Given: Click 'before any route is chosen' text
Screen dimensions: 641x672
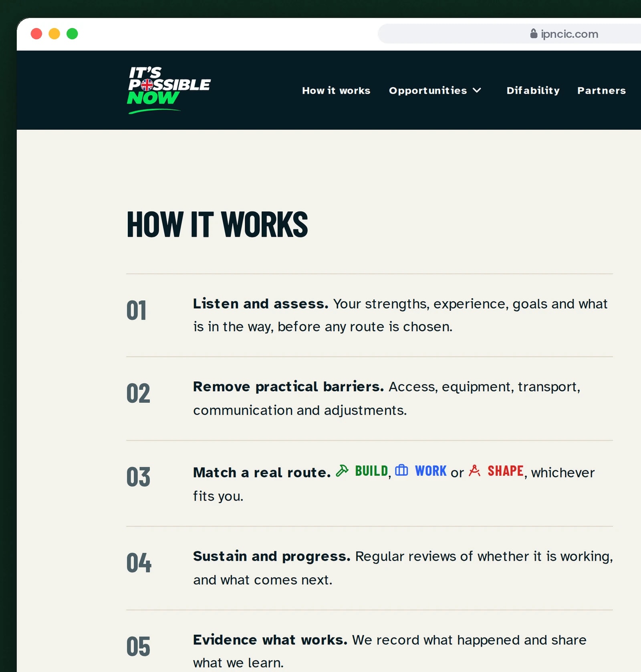Looking at the screenshot, I should (365, 327).
